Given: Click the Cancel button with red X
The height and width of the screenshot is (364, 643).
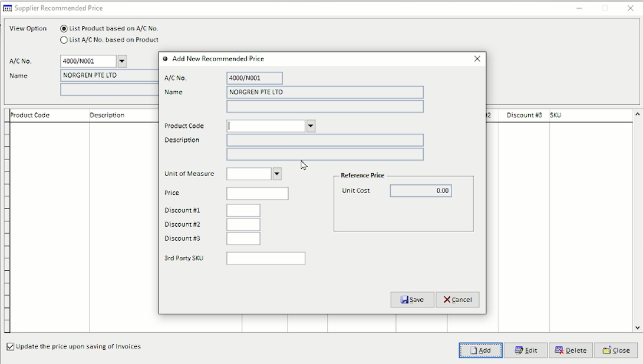Looking at the screenshot, I should pos(457,300).
